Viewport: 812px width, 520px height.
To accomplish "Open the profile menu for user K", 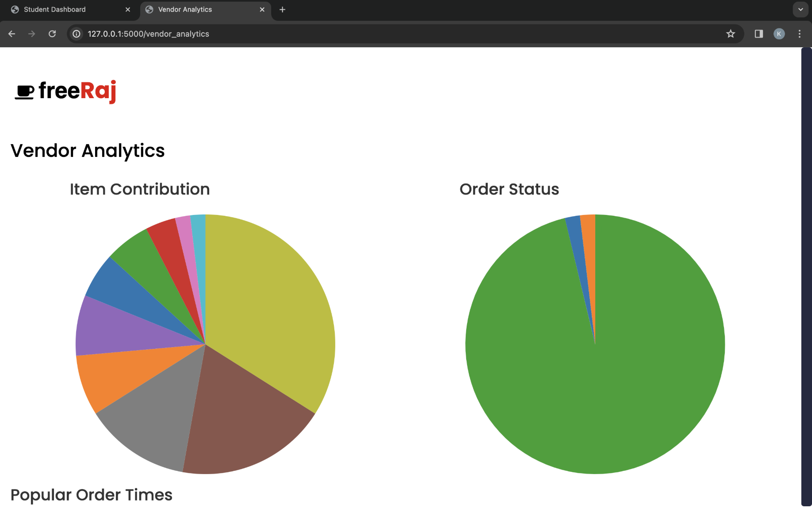I will (778, 34).
